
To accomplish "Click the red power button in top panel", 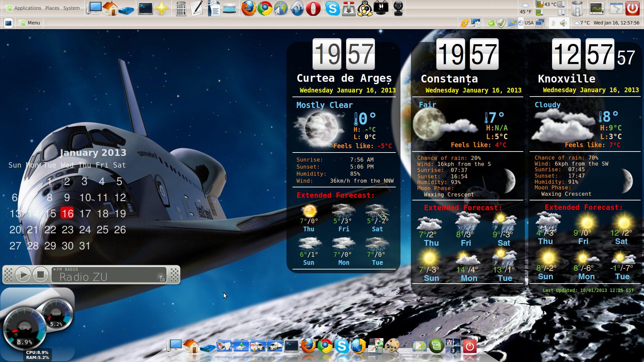I will tap(632, 8).
